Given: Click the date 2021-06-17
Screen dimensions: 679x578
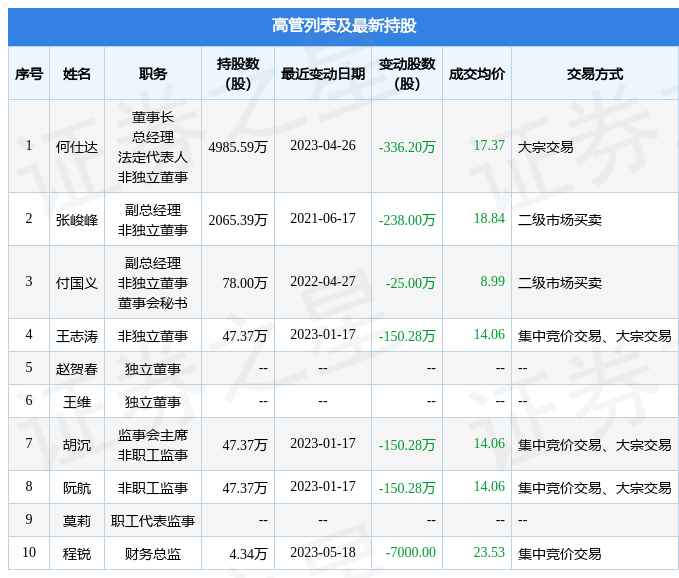Looking at the screenshot, I should pos(323,219).
